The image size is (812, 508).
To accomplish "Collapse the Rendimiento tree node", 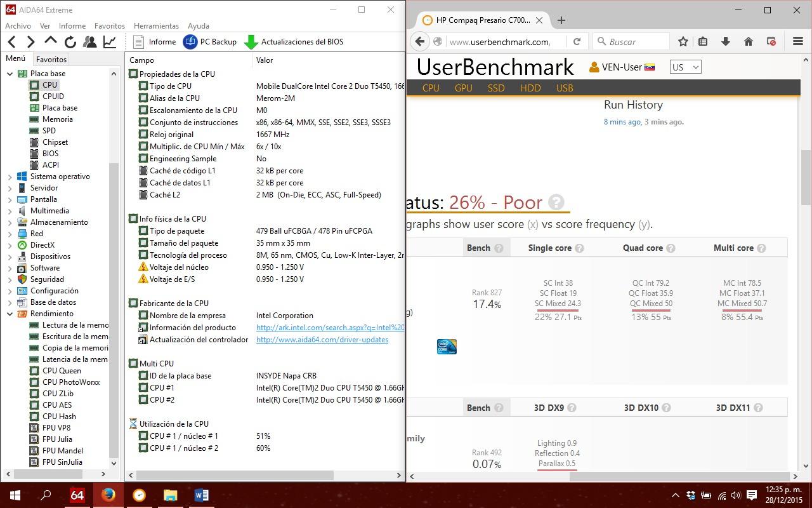I will pos(10,314).
